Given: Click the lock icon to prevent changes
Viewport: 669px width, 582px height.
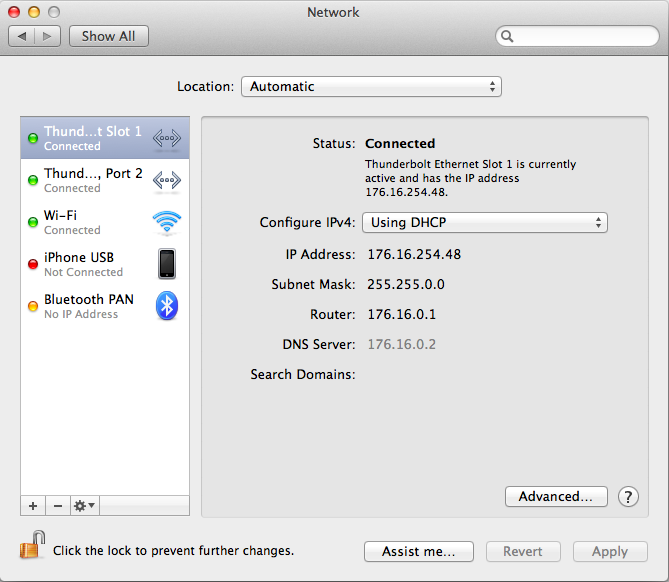Looking at the screenshot, I should 32,545.
